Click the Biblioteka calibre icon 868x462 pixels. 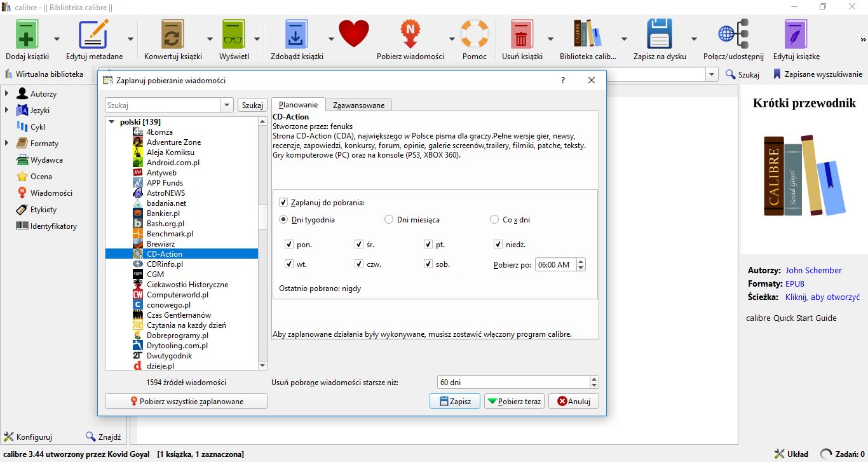[x=588, y=34]
